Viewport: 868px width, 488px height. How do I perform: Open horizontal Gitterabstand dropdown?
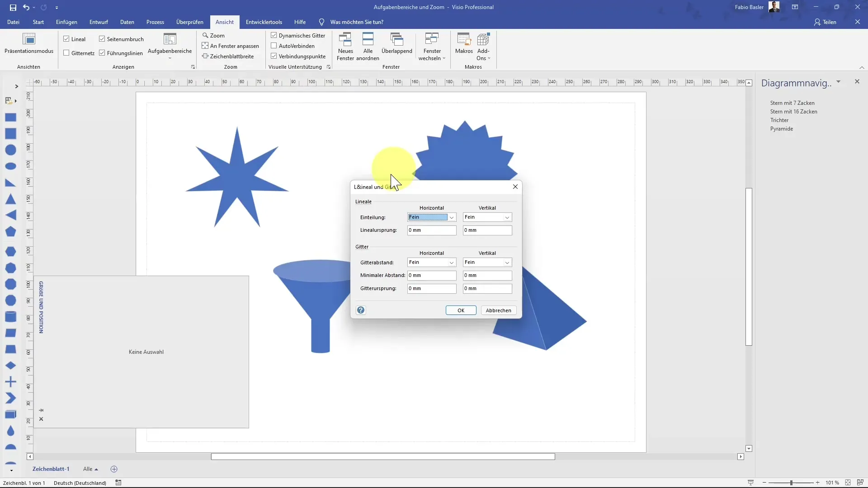(x=451, y=263)
